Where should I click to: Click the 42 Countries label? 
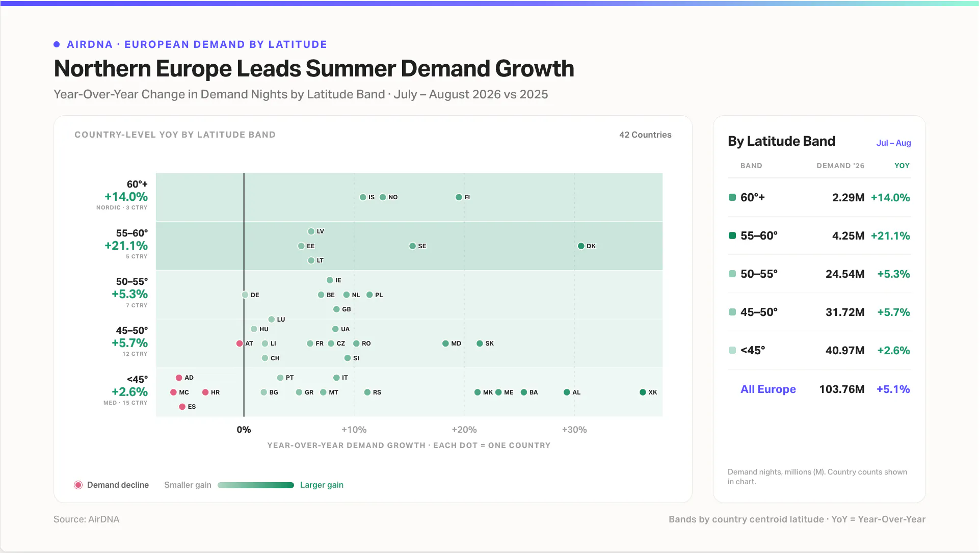(645, 135)
